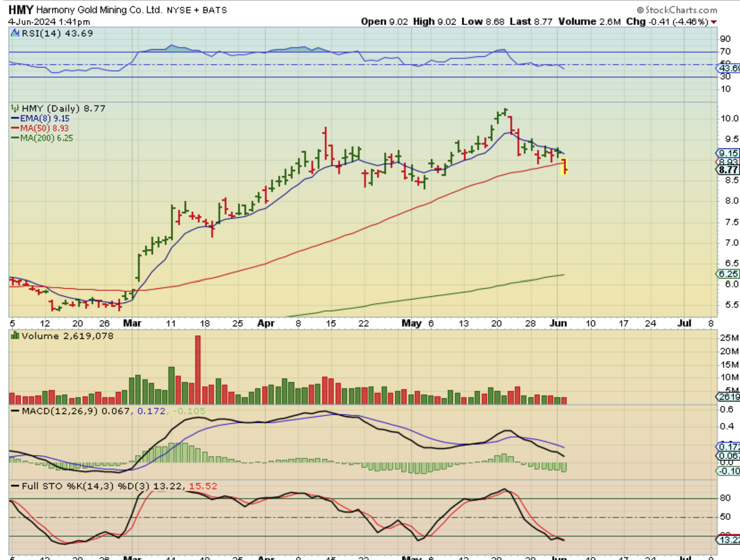Click the 25M volume axis label

[x=729, y=338]
